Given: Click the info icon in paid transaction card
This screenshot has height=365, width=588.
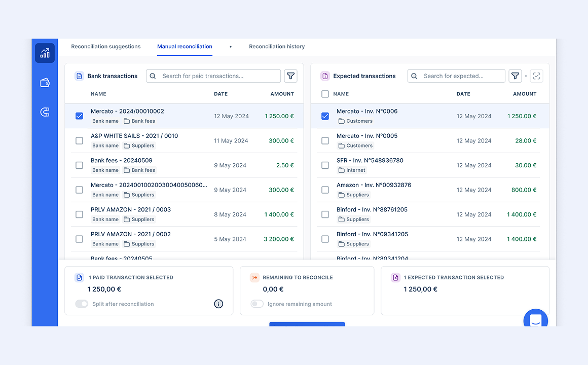Looking at the screenshot, I should click(218, 304).
